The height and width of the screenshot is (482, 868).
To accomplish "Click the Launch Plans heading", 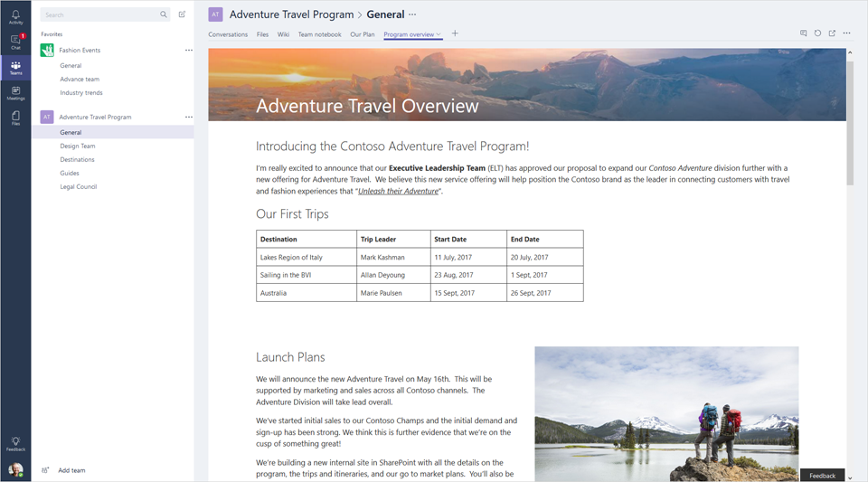I will (x=290, y=357).
